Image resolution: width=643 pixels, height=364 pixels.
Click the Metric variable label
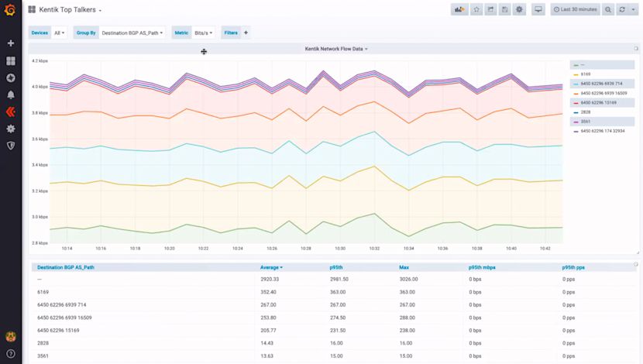[181, 33]
